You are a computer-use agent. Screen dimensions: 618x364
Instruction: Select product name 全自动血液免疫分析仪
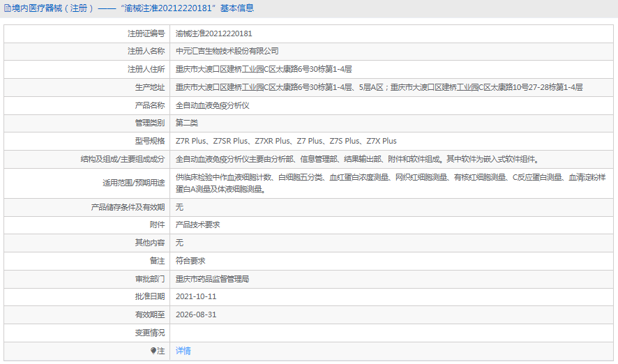(213, 105)
